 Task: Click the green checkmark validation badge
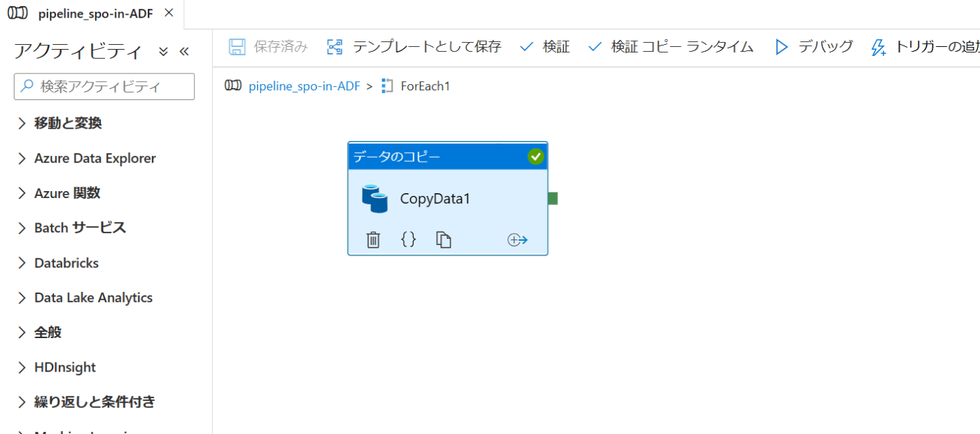tap(535, 157)
